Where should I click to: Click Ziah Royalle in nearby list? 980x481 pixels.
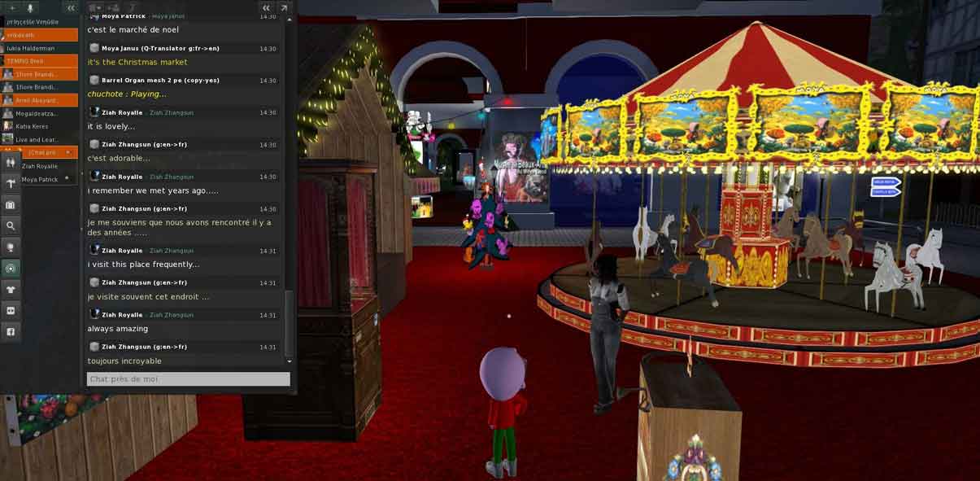click(x=40, y=166)
